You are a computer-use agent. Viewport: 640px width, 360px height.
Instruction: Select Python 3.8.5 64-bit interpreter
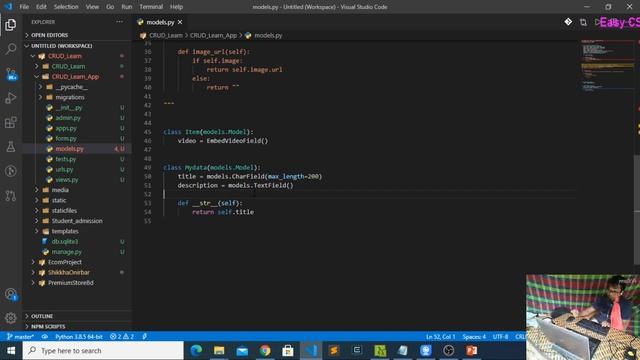point(79,337)
